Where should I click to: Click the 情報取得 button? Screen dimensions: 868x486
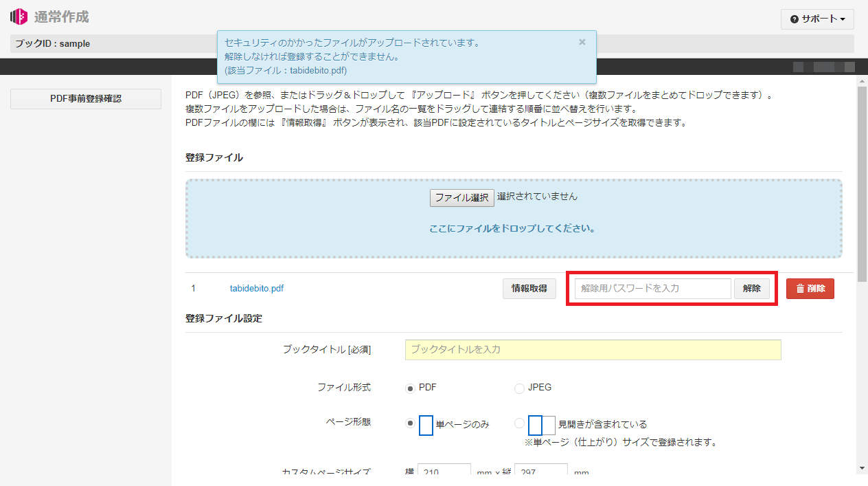[529, 289]
